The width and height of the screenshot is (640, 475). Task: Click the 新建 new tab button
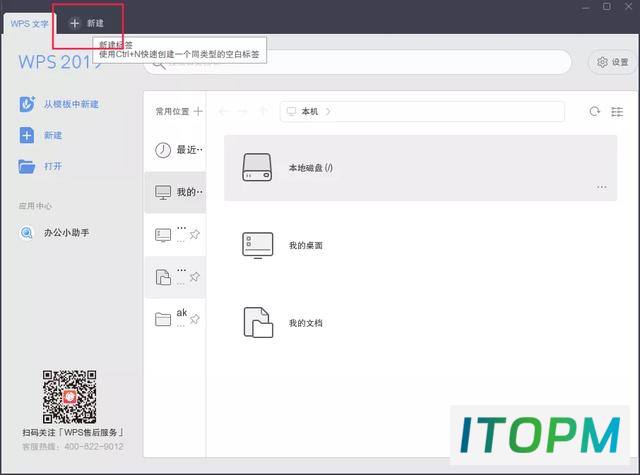(x=87, y=23)
